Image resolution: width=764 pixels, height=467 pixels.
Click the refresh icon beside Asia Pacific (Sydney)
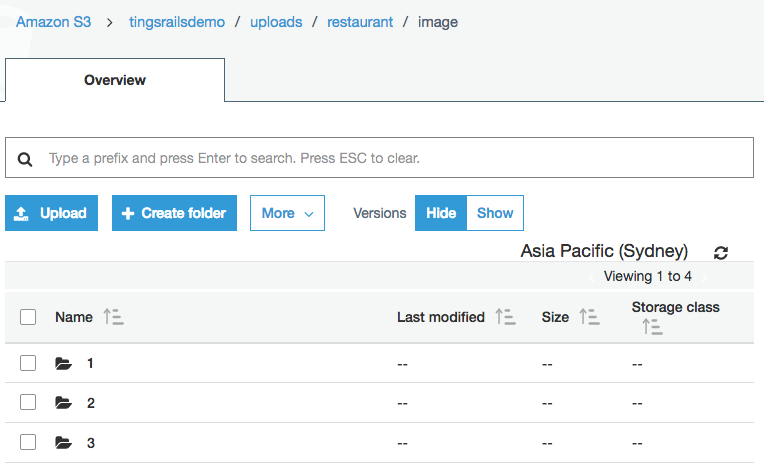(x=721, y=253)
